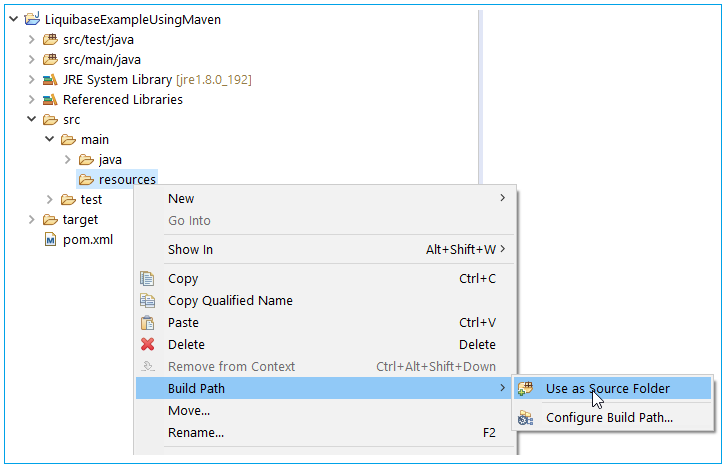Screen dimensions: 728x467
Task: Expand the target folder node
Action: click(x=32, y=219)
